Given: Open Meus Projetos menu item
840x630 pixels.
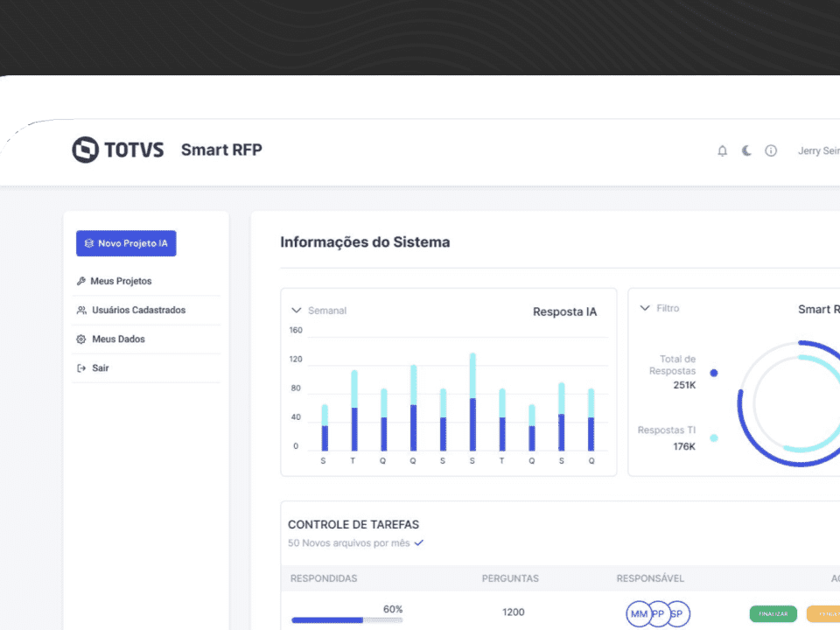Looking at the screenshot, I should point(121,281).
